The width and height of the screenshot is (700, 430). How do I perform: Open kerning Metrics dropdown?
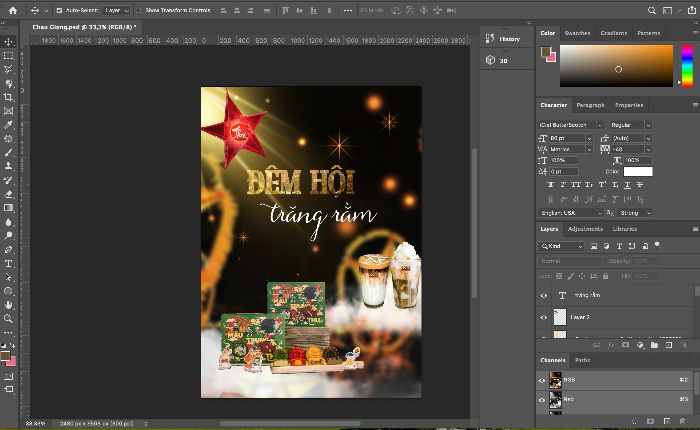pyautogui.click(x=589, y=149)
